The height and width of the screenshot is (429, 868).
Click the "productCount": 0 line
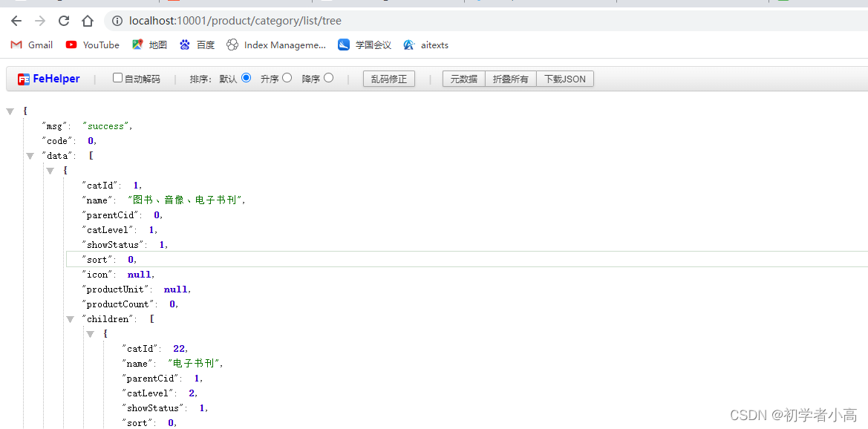130,304
